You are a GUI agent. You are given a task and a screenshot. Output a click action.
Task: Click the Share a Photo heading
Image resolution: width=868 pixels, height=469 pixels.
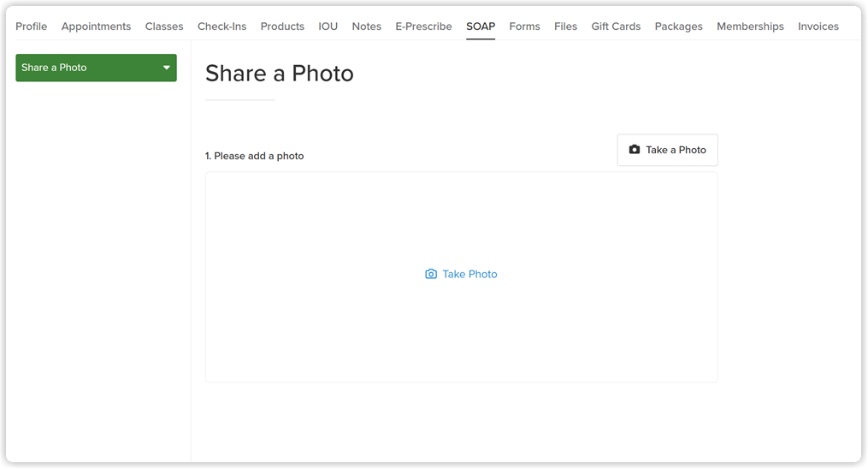(x=279, y=74)
